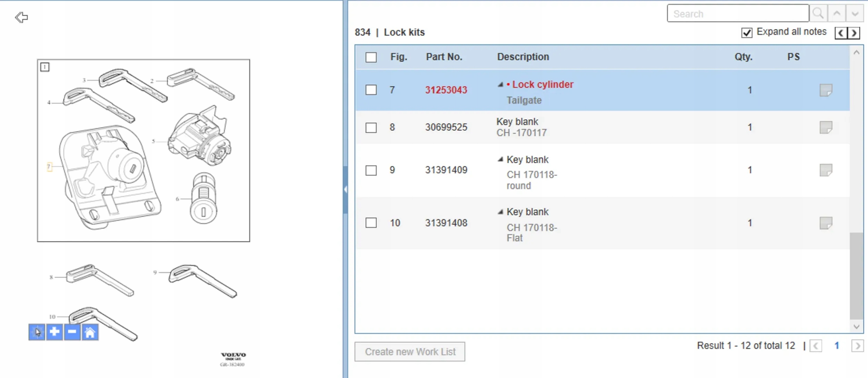Click the vertical scrollbar of parts list

[x=856, y=276]
